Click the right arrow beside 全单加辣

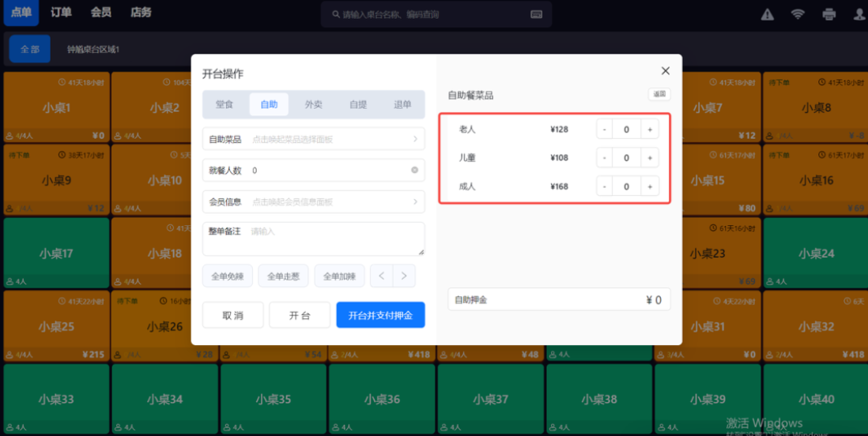click(x=404, y=276)
